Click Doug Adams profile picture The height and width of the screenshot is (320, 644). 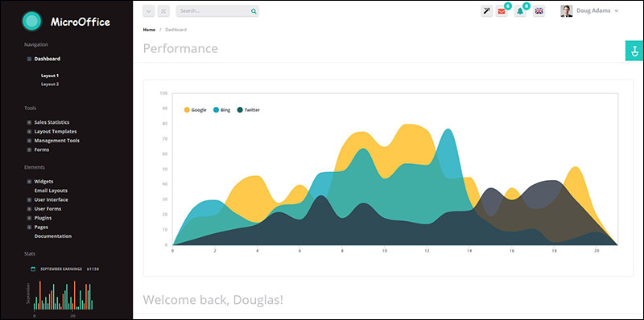(x=567, y=11)
